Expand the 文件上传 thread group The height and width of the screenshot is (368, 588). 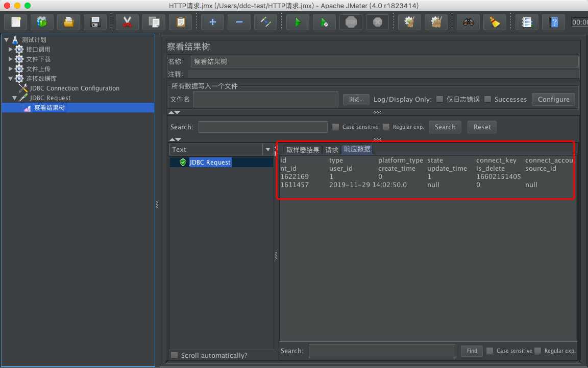tap(11, 68)
